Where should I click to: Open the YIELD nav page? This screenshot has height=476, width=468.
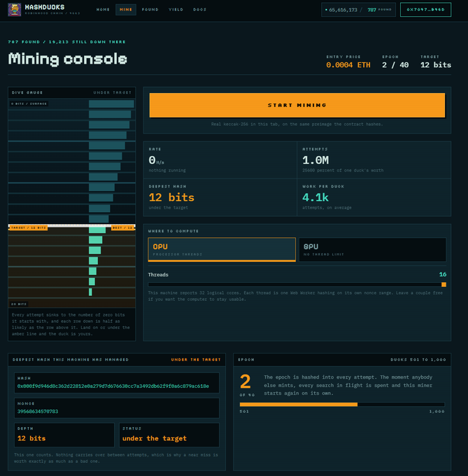176,10
